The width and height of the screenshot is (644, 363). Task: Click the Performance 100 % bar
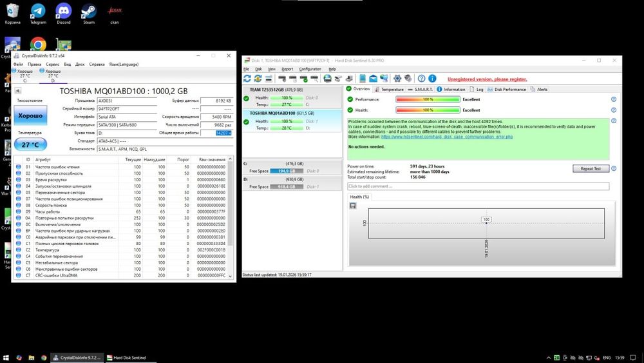428,99
